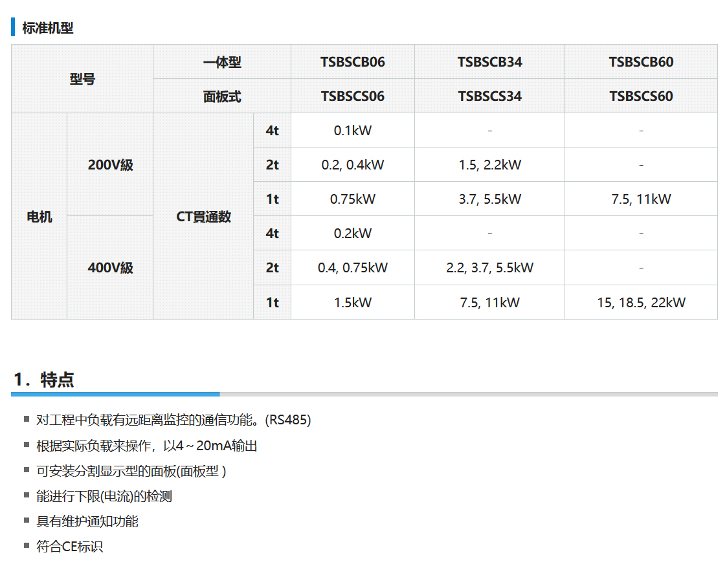The height and width of the screenshot is (588, 727).
Task: Click the 4～20mA output feature line
Action: (x=146, y=445)
